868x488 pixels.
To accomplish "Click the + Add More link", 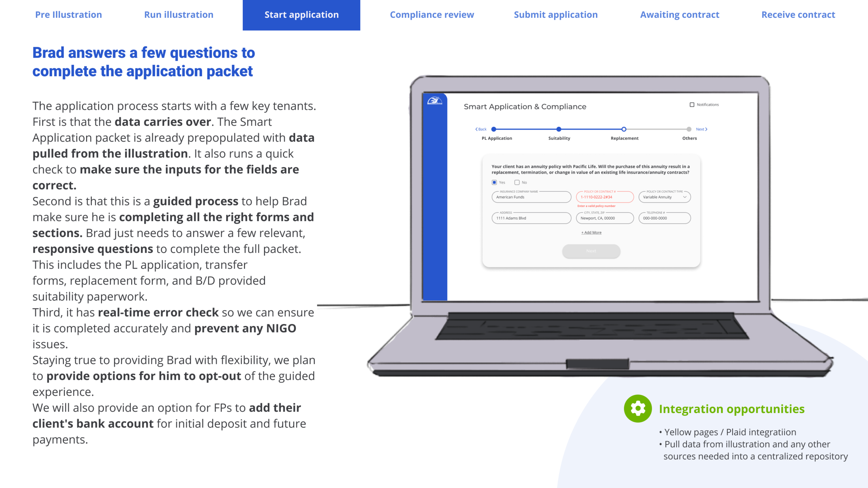I will 591,233.
